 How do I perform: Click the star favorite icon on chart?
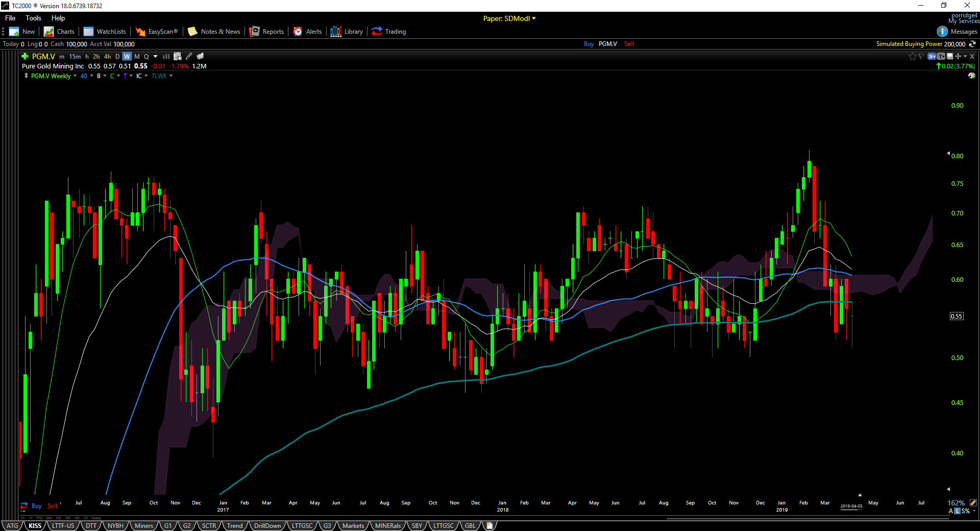(x=912, y=56)
